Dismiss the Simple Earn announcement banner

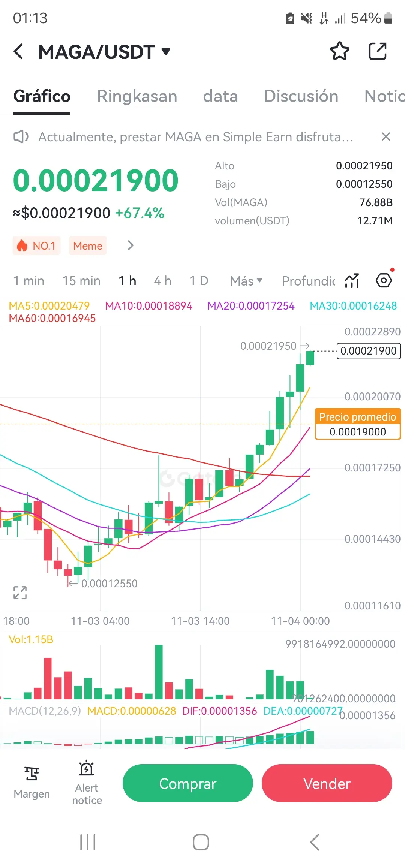(x=386, y=136)
